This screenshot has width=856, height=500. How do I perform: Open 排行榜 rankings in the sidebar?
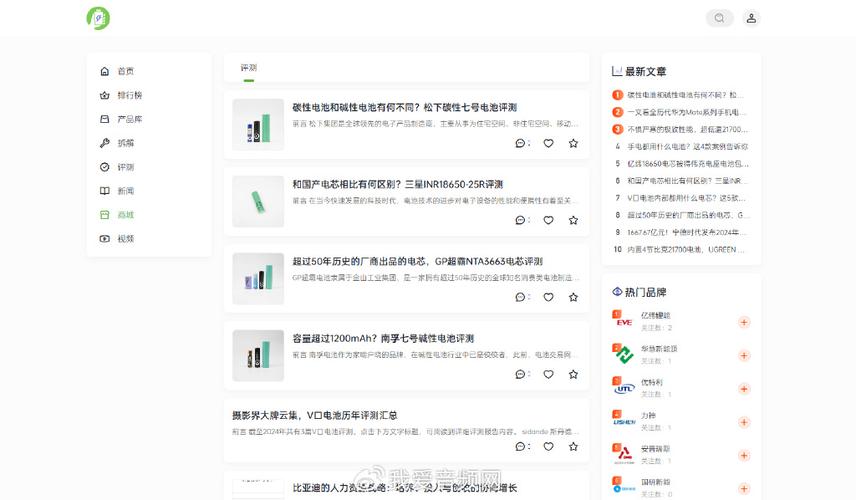point(129,95)
